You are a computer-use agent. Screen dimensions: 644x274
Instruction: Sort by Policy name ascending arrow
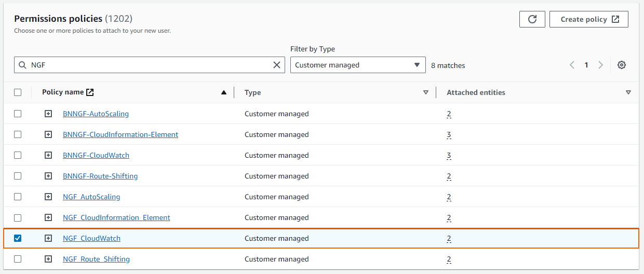(224, 92)
